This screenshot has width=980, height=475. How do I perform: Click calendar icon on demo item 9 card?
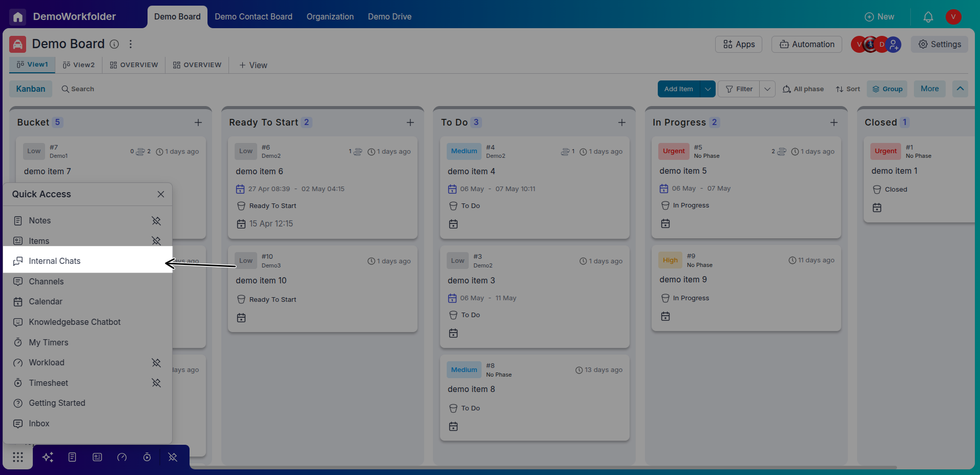[x=665, y=317]
